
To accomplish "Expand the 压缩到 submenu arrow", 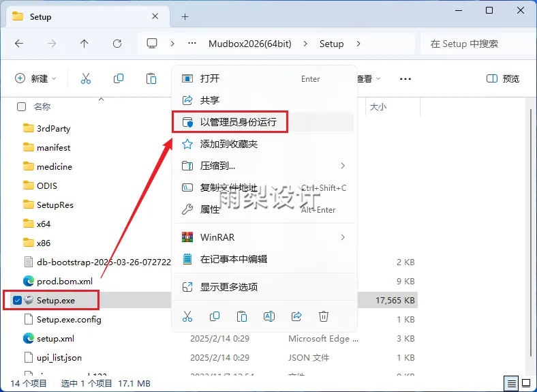I will pos(343,166).
